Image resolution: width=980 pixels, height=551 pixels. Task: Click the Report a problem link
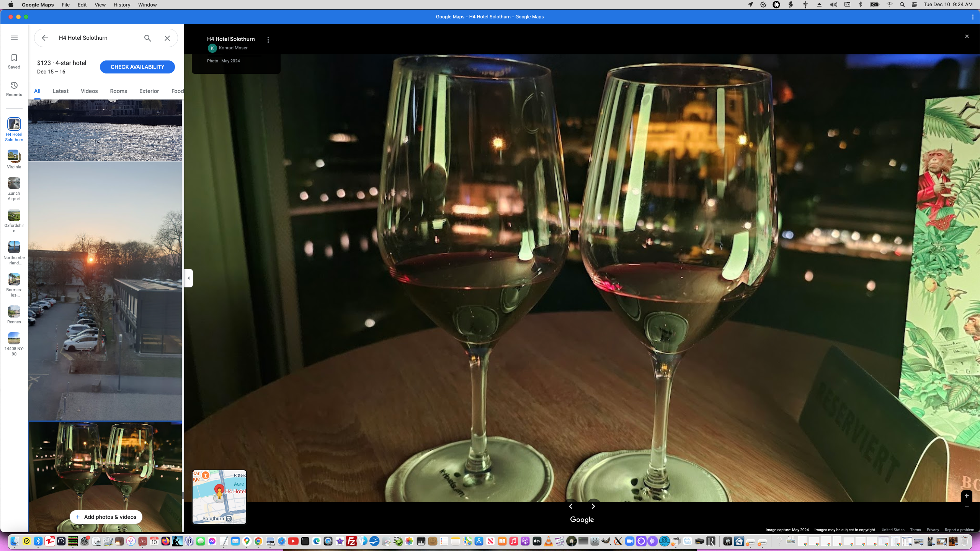click(x=959, y=530)
